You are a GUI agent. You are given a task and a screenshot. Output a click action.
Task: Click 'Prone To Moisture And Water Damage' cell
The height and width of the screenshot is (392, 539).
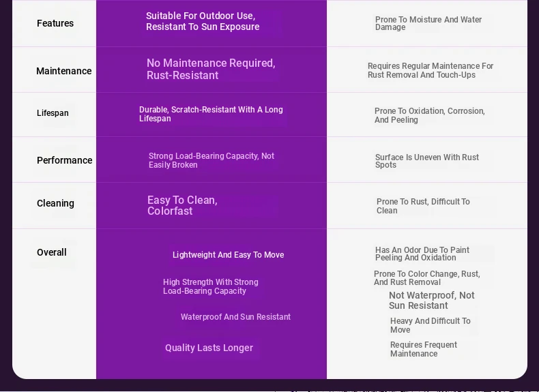point(428,23)
